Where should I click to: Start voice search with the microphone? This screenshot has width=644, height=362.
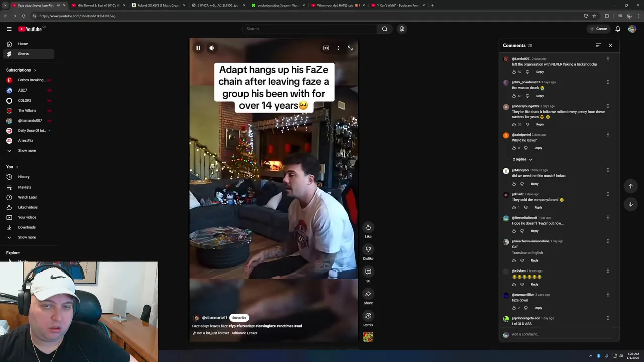point(401,29)
